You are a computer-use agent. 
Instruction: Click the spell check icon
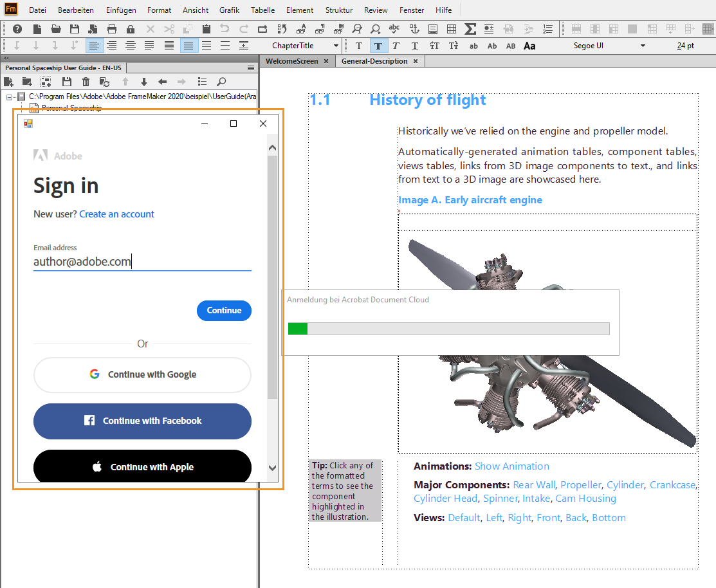[394, 29]
